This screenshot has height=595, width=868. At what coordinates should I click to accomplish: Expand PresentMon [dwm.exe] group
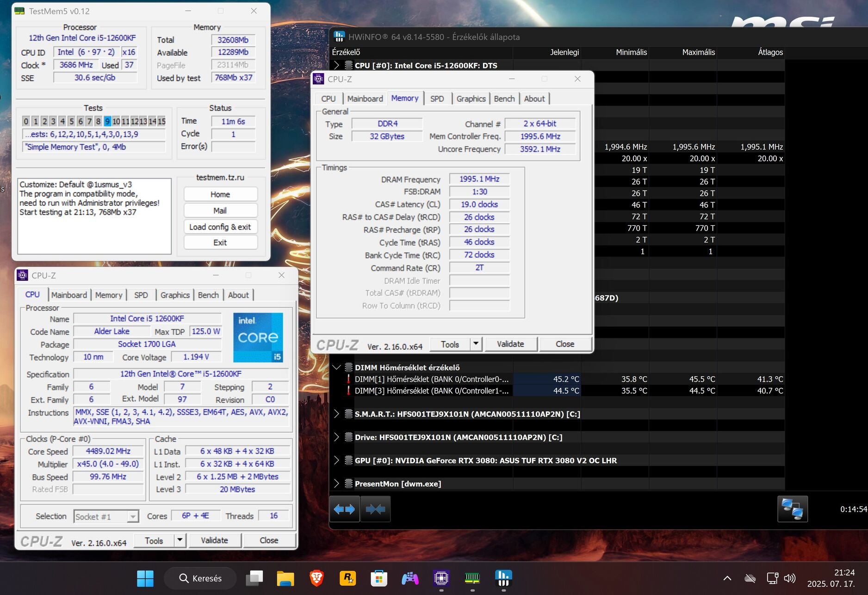pyautogui.click(x=336, y=484)
